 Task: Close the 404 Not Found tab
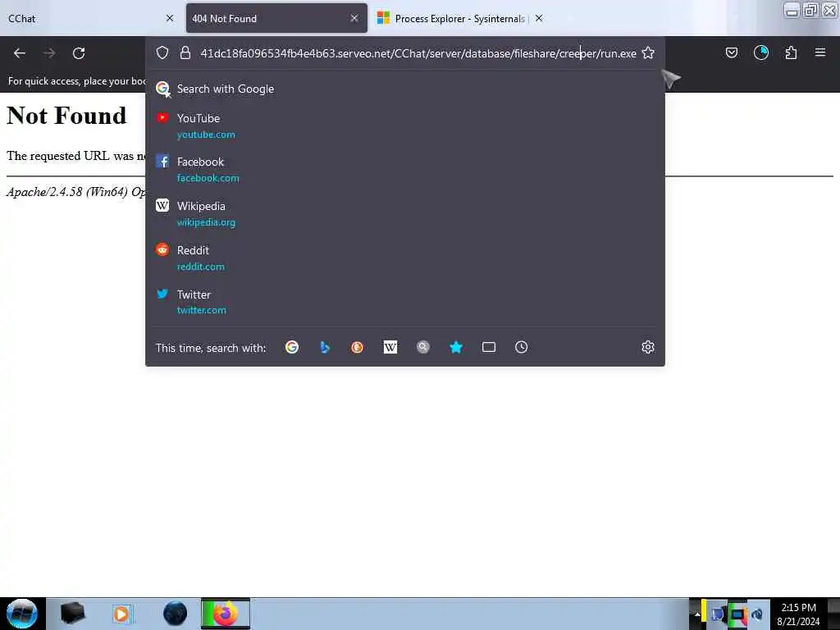(x=354, y=18)
